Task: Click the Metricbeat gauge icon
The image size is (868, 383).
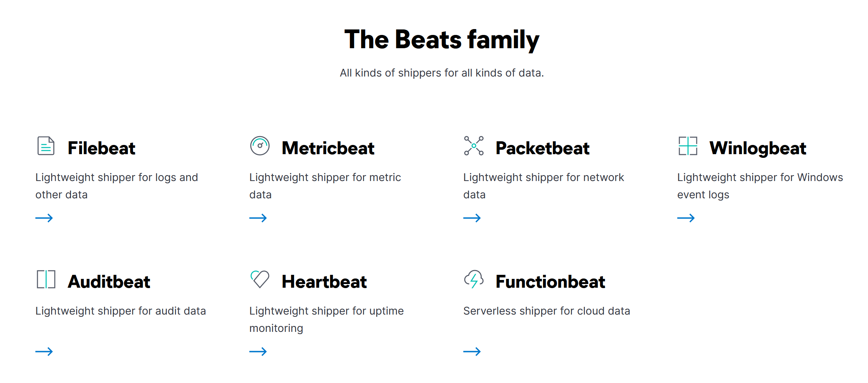Action: pos(260,146)
